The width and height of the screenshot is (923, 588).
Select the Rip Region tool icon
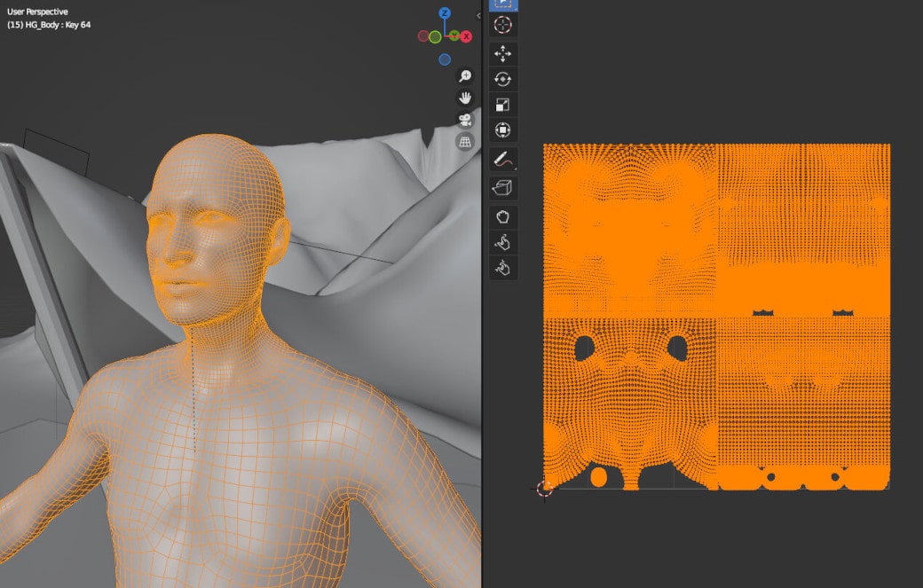click(503, 188)
